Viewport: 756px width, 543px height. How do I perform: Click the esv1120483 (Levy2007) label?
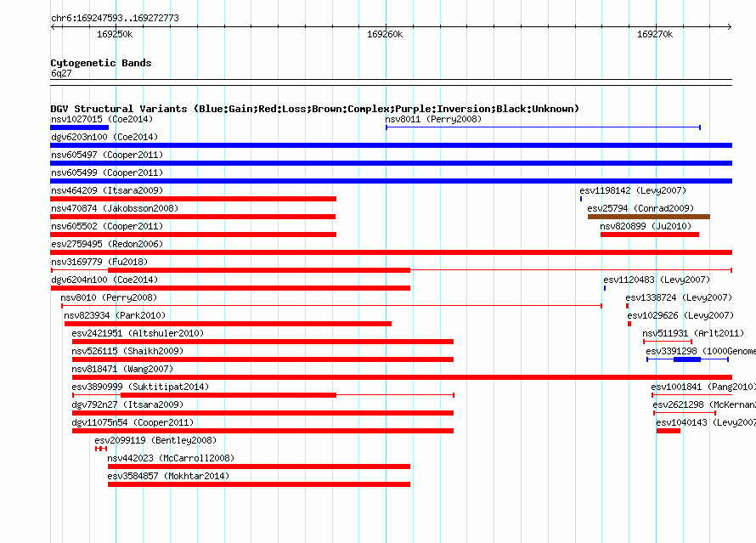pyautogui.click(x=657, y=280)
